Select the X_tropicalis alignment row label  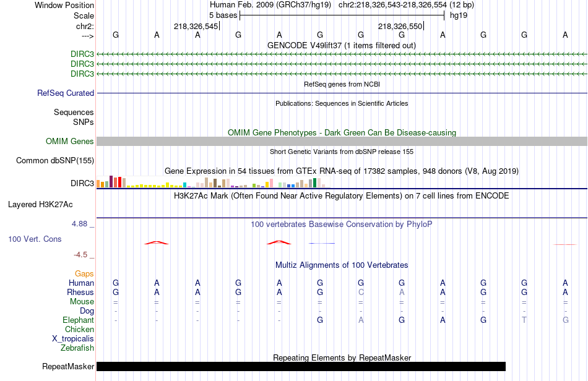pos(73,339)
